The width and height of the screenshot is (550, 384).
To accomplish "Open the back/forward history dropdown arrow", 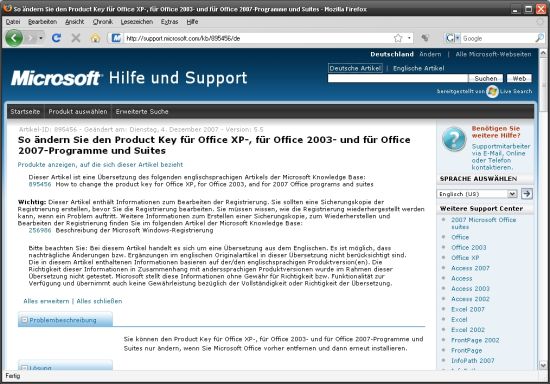I will (x=41, y=38).
